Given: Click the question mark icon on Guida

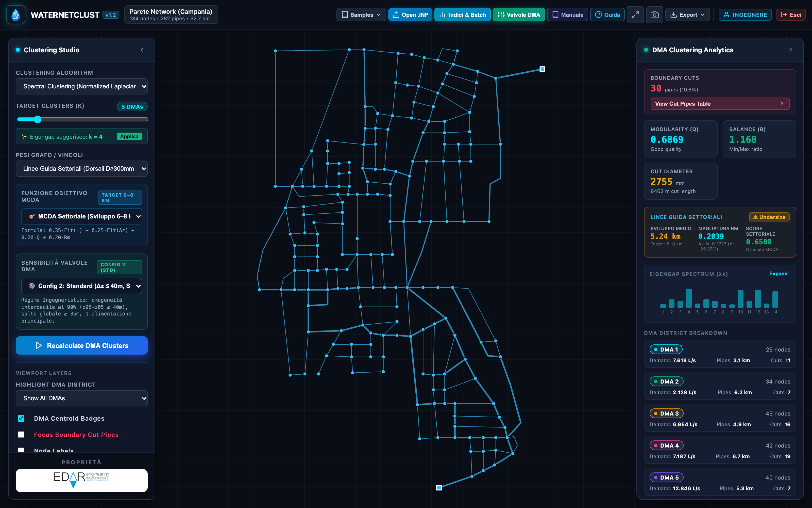Looking at the screenshot, I should click(x=598, y=15).
